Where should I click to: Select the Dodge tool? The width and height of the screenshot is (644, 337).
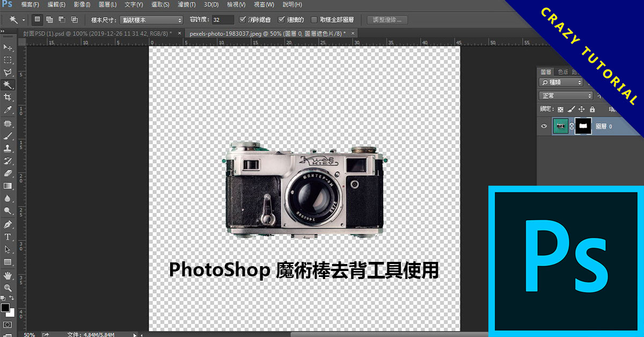[8, 210]
